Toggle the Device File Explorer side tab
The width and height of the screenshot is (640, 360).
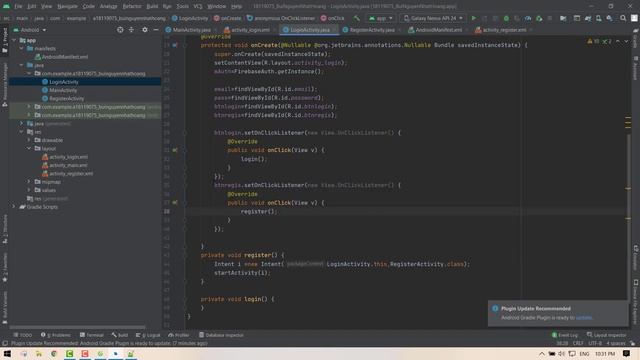[x=636, y=302]
